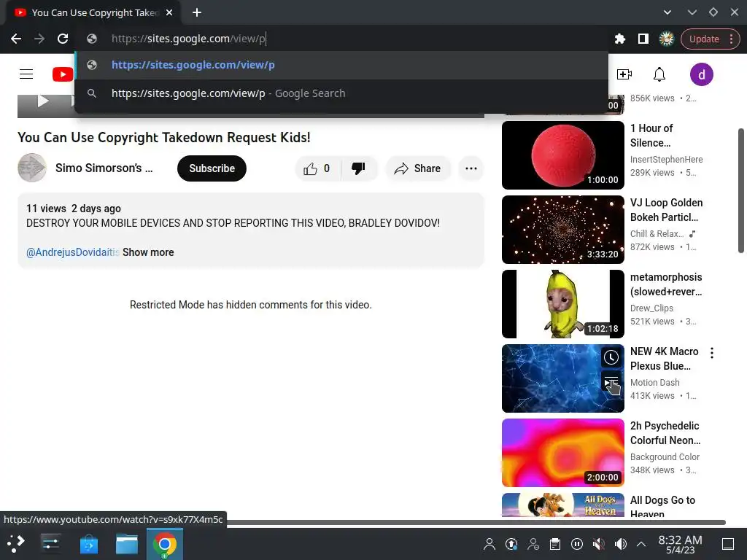Open the 2h Psychedelic Colorful Neon thumbnail

click(x=562, y=452)
